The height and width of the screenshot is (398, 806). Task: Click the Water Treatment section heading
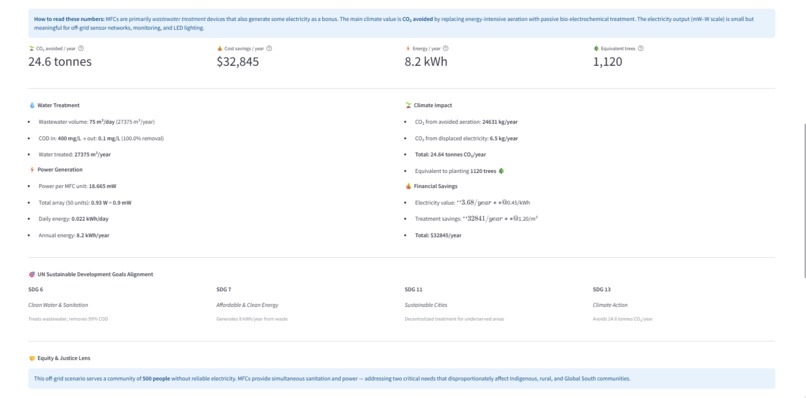59,105
